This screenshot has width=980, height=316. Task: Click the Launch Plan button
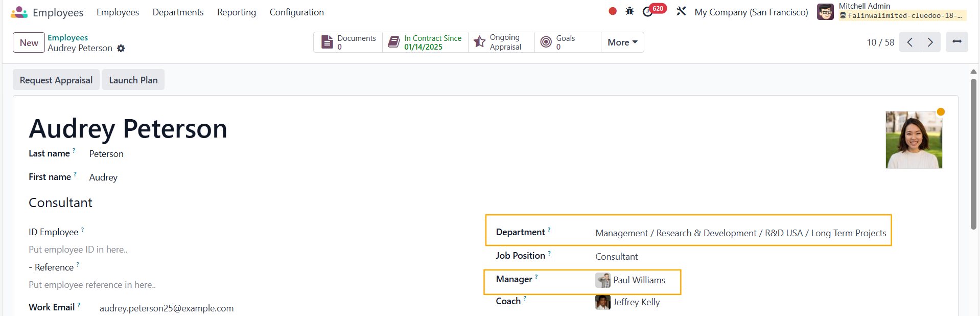(x=133, y=80)
